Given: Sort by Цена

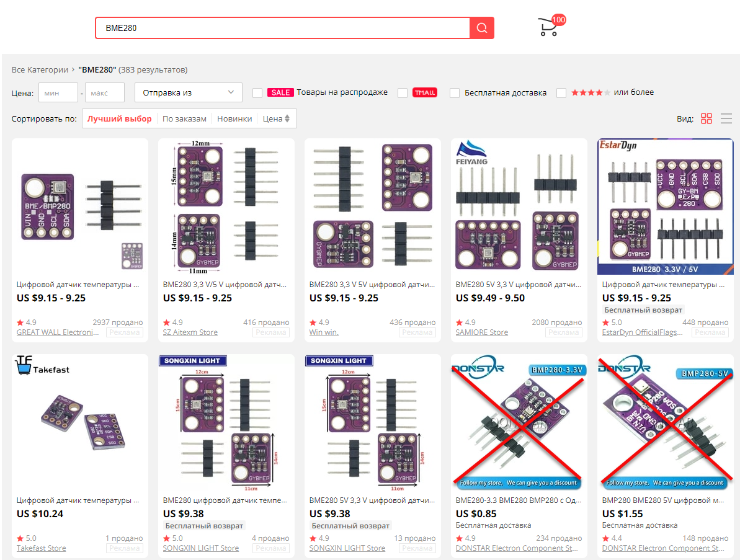Looking at the screenshot, I should (276, 119).
